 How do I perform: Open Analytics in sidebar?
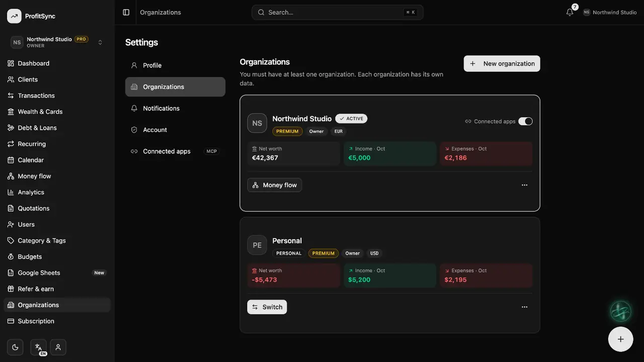click(x=57, y=192)
